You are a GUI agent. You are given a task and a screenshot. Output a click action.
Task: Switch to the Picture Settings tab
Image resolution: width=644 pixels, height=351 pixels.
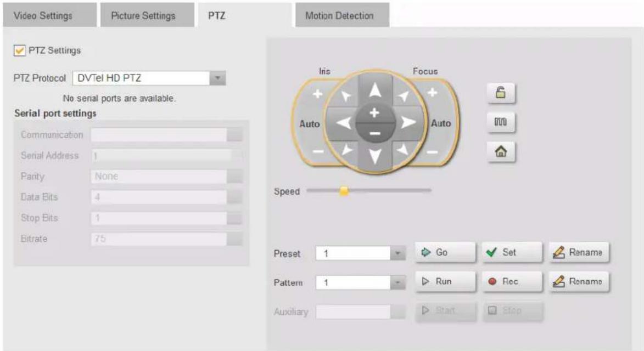point(147,15)
